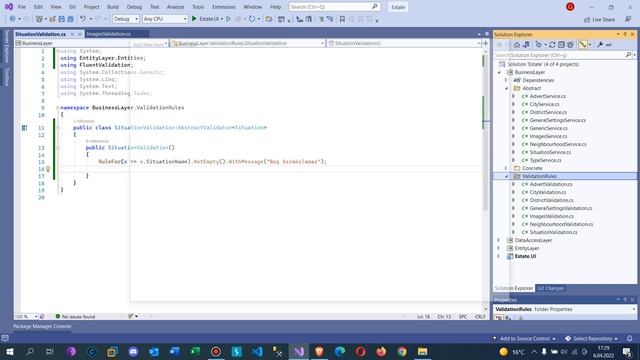Click Add to Source Control

524,338
